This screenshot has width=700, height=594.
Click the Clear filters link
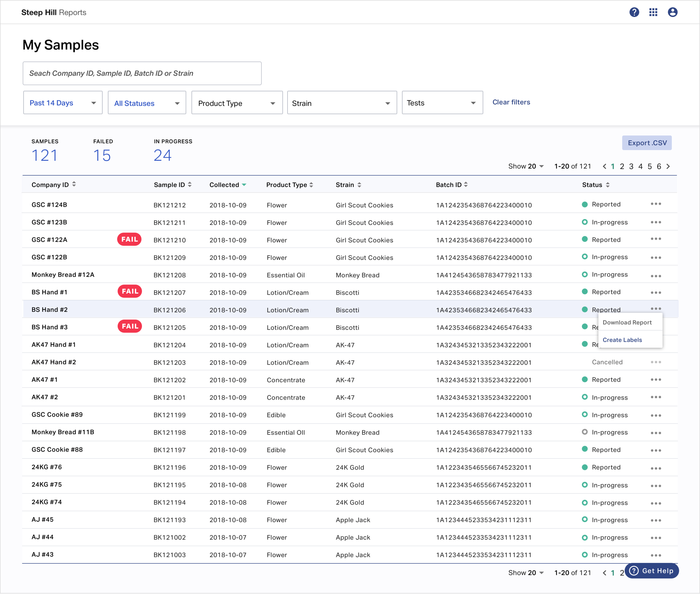pyautogui.click(x=511, y=102)
